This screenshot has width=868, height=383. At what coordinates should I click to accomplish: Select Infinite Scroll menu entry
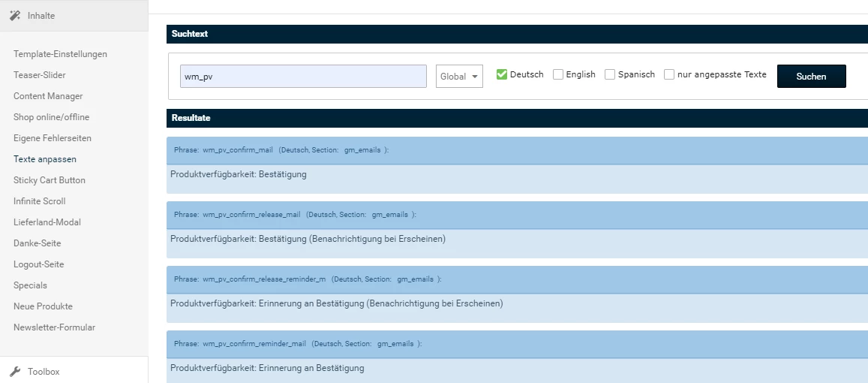40,201
